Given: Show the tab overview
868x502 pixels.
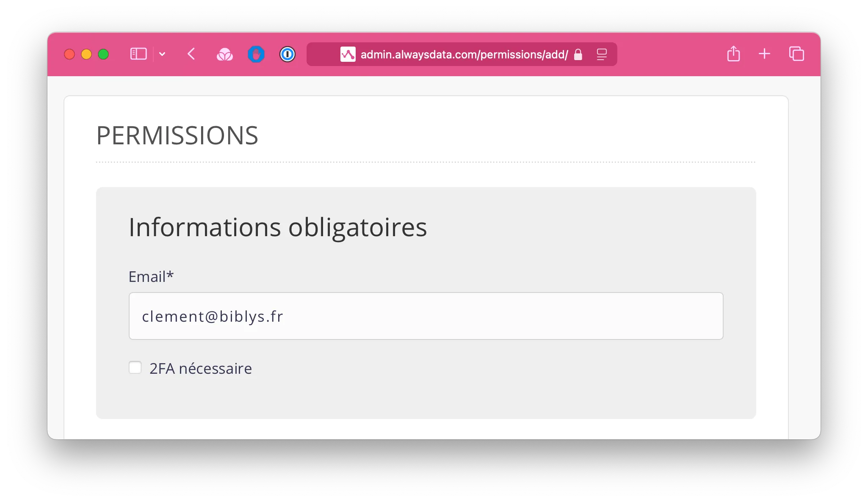Looking at the screenshot, I should click(796, 54).
